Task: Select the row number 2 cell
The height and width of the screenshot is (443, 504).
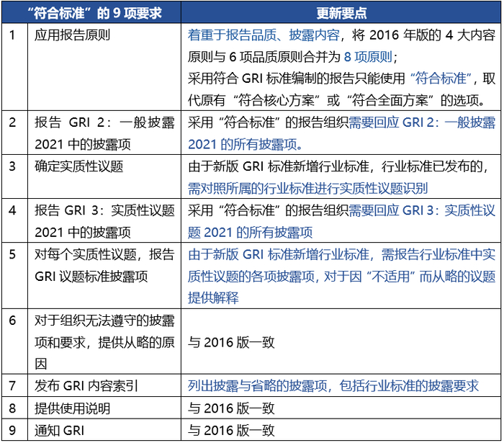Action: 15,133
